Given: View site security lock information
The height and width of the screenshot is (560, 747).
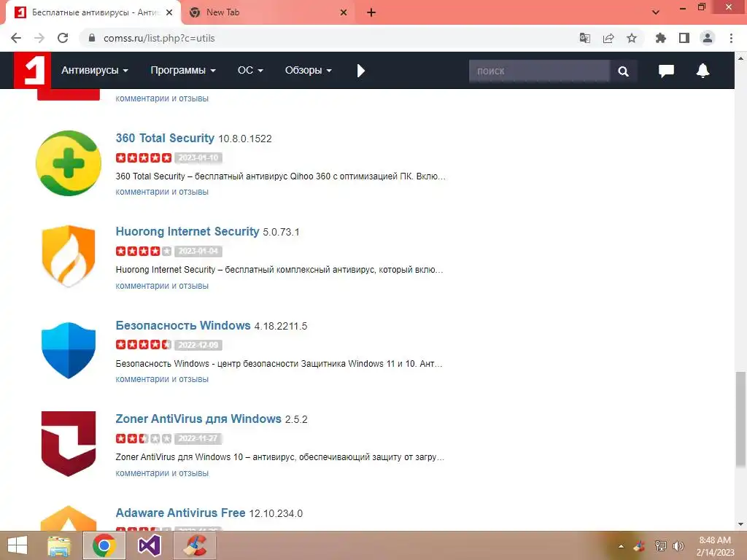Looking at the screenshot, I should pos(92,38).
